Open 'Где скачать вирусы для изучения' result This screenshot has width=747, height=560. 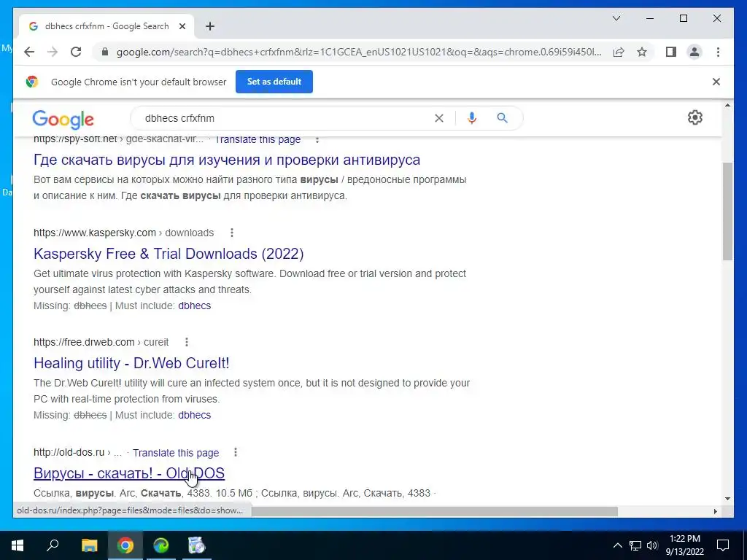tap(227, 160)
